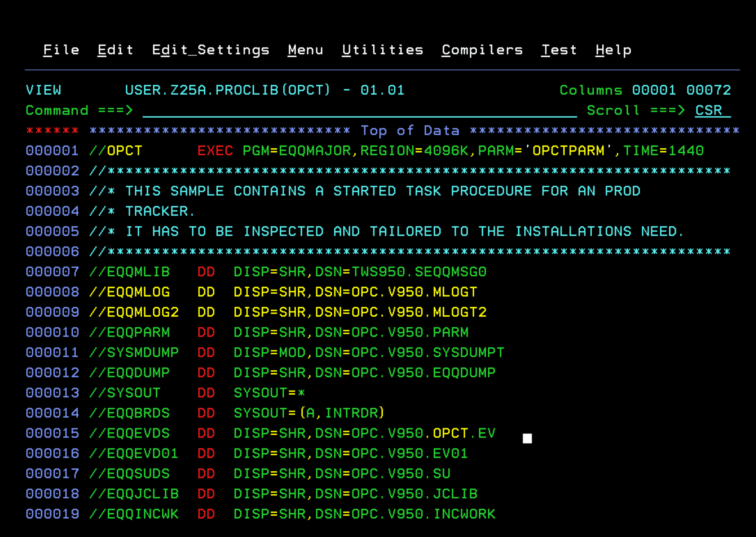Click the SYSMDUMP DD statement
This screenshot has width=756, height=537.
(x=279, y=352)
